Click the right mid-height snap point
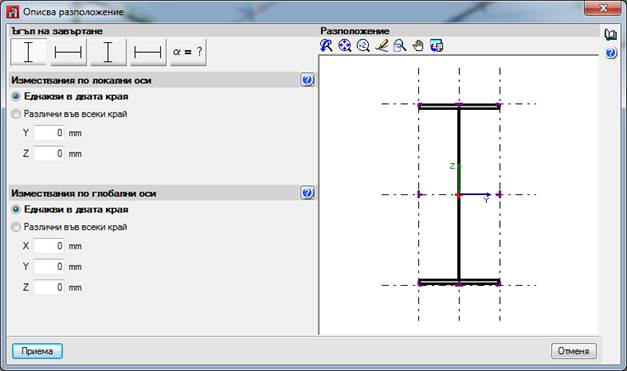 (499, 194)
